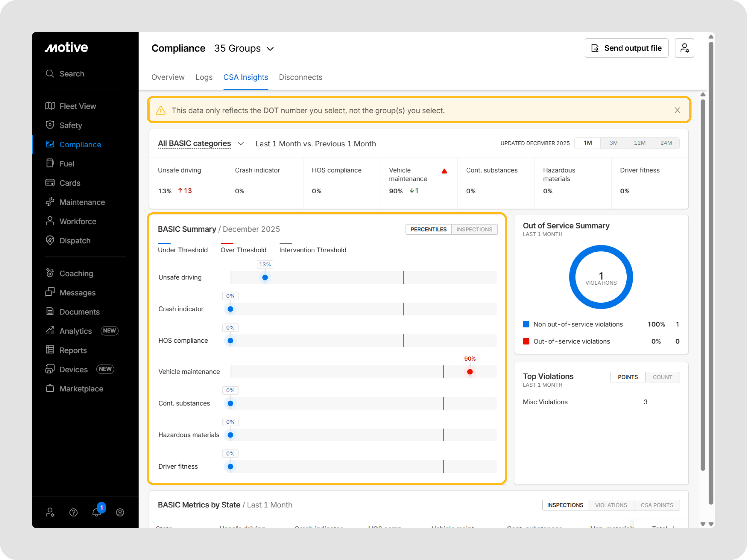This screenshot has height=560, width=747.
Task: Open the Fuel pump icon
Action: pos(50,163)
